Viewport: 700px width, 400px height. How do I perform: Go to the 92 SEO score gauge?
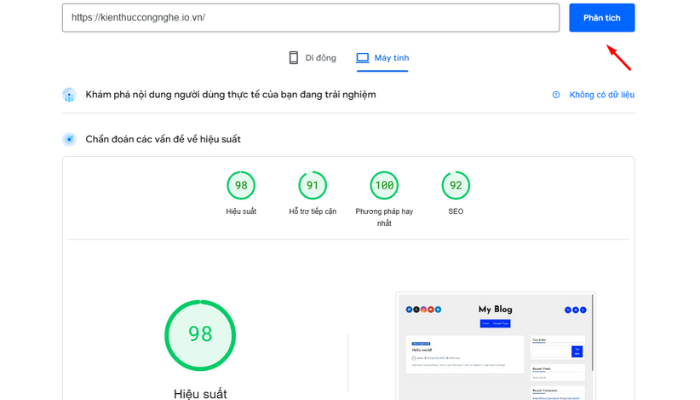point(455,185)
